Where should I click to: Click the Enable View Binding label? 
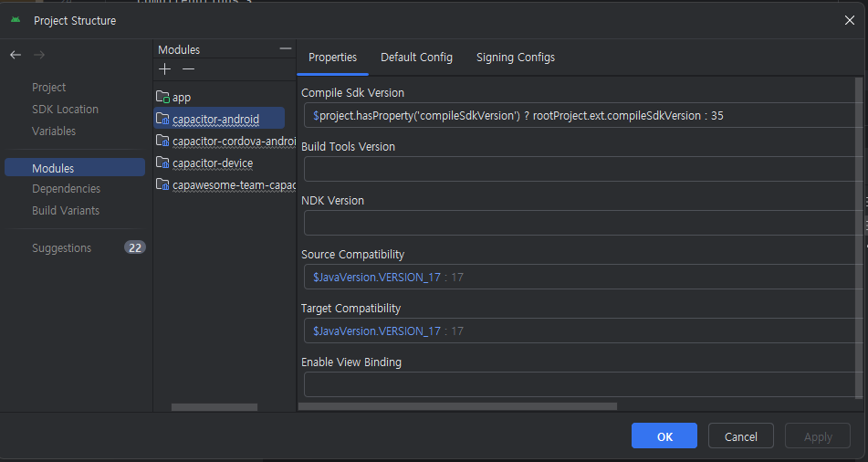pos(351,362)
